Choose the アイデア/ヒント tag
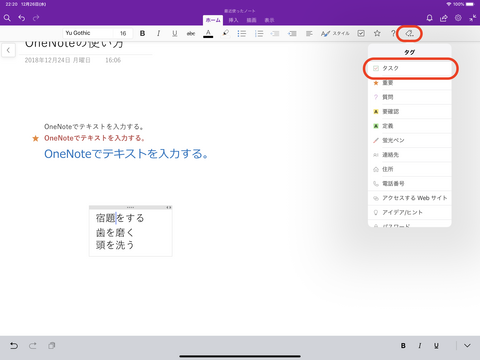The image size is (480, 360). coord(410,212)
